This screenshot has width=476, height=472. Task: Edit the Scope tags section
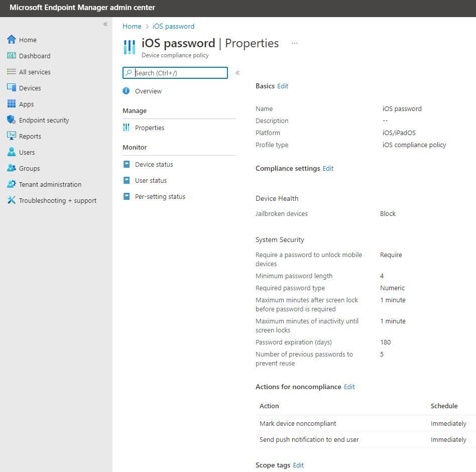298,465
